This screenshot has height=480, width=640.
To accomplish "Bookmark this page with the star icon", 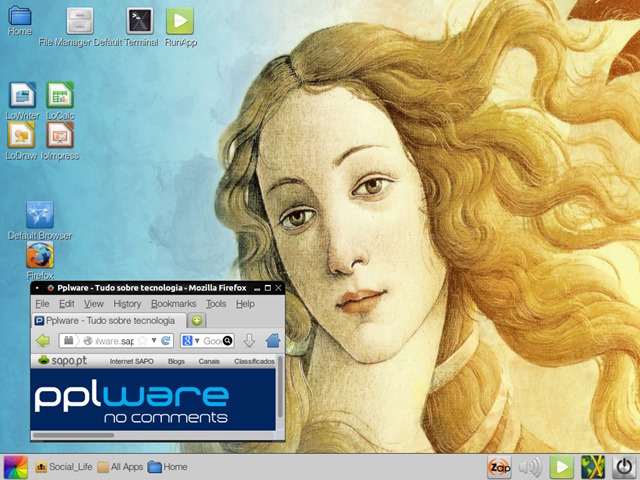I will (x=142, y=340).
